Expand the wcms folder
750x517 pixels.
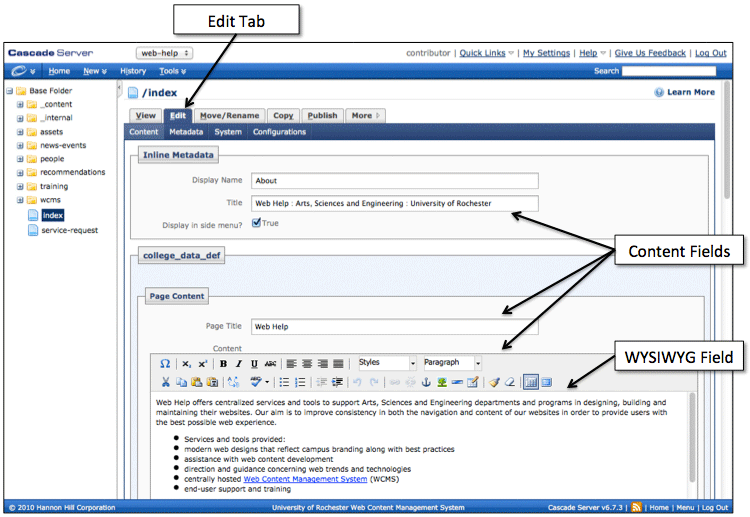tap(20, 200)
